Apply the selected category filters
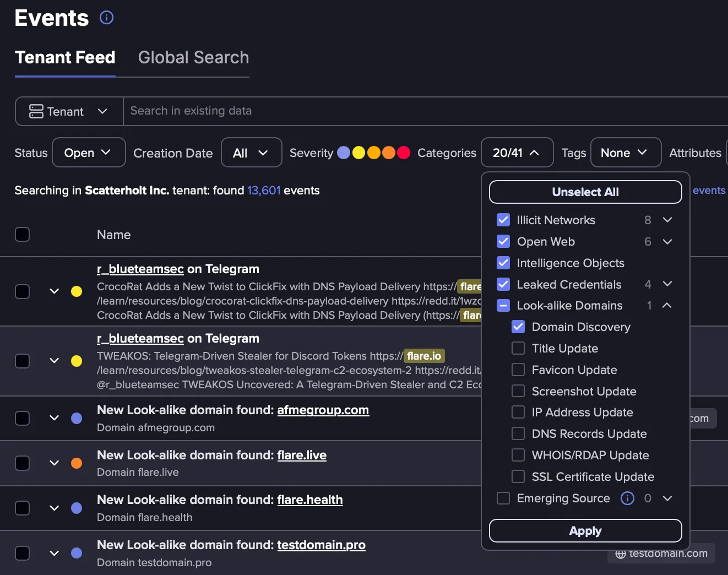 [x=585, y=531]
